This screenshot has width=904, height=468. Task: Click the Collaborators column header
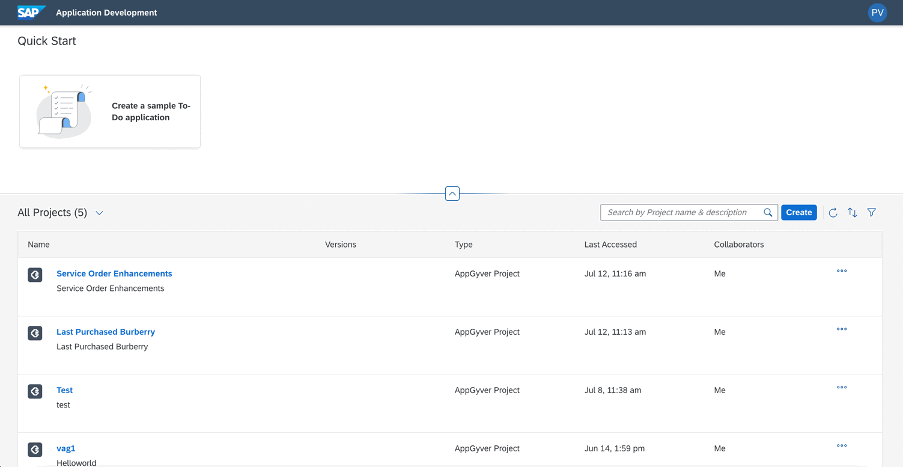coord(739,244)
